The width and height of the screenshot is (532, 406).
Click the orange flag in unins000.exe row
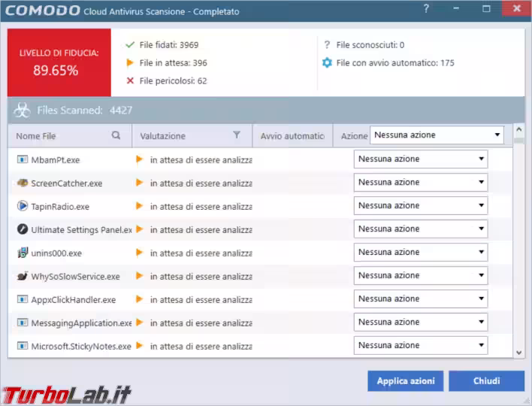(x=139, y=253)
